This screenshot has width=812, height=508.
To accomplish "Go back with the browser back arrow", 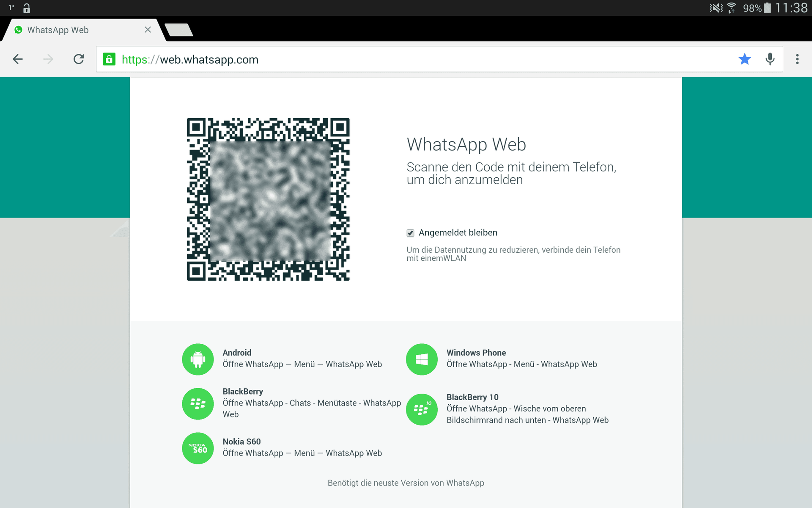I will 18,59.
